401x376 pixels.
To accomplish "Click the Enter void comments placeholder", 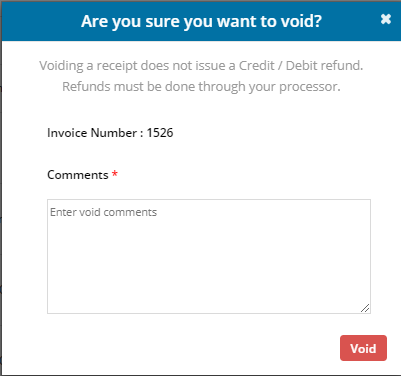I will point(103,212).
